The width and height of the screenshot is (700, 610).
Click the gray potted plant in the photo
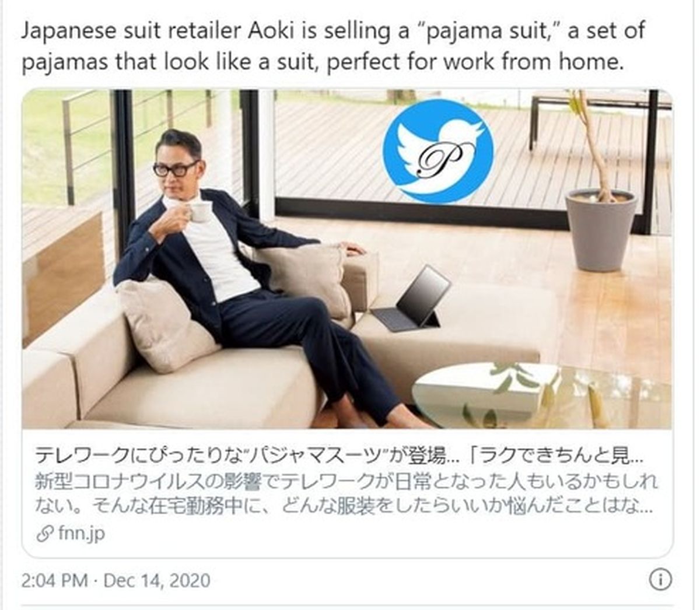point(600,227)
